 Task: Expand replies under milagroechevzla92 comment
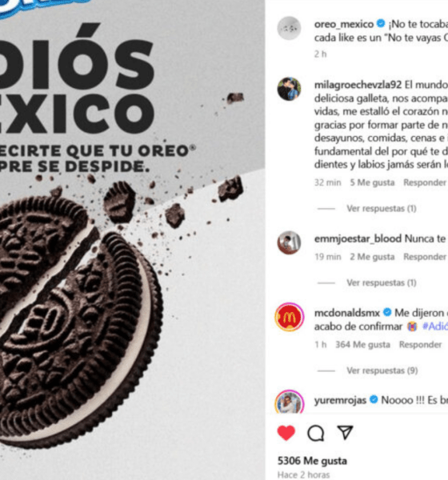382,209
